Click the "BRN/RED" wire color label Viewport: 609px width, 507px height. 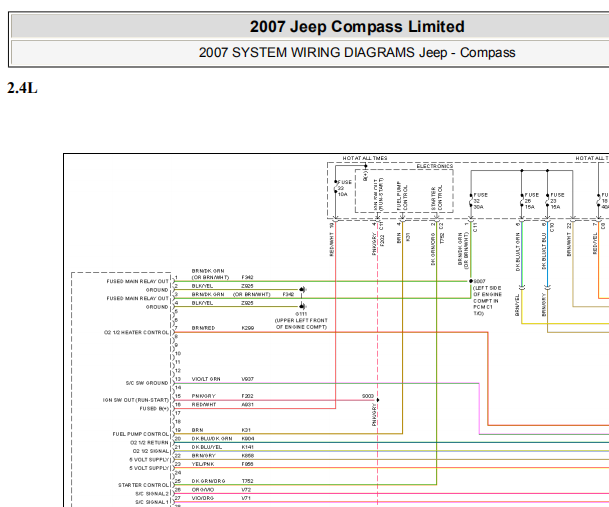(203, 328)
